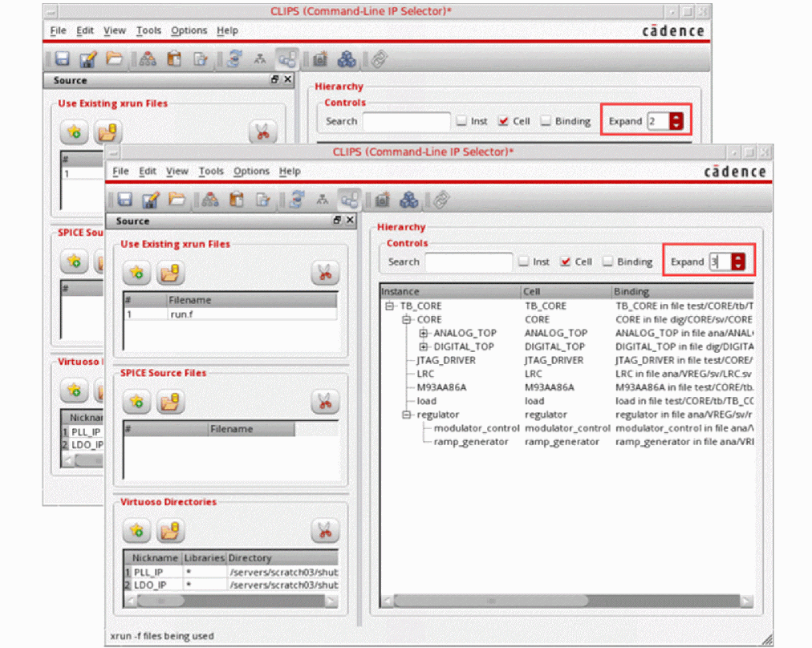
Task: Click Binding column header in hierarchy table
Action: (683, 291)
